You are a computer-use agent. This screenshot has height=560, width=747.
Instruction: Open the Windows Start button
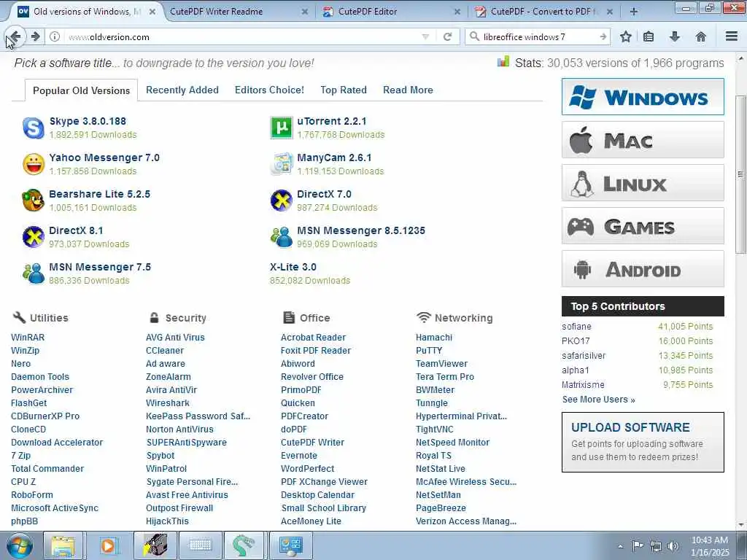tap(20, 545)
